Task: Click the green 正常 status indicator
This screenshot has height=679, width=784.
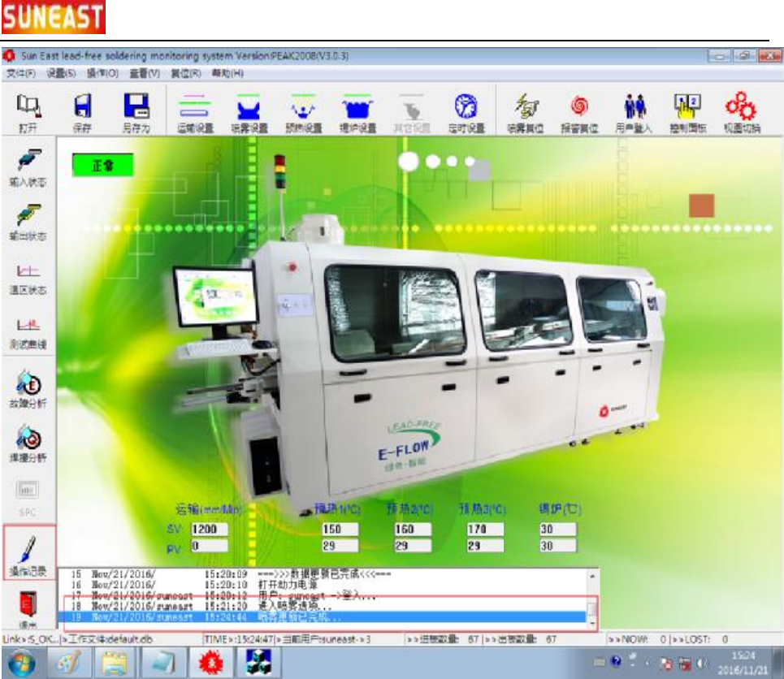Action: point(103,165)
